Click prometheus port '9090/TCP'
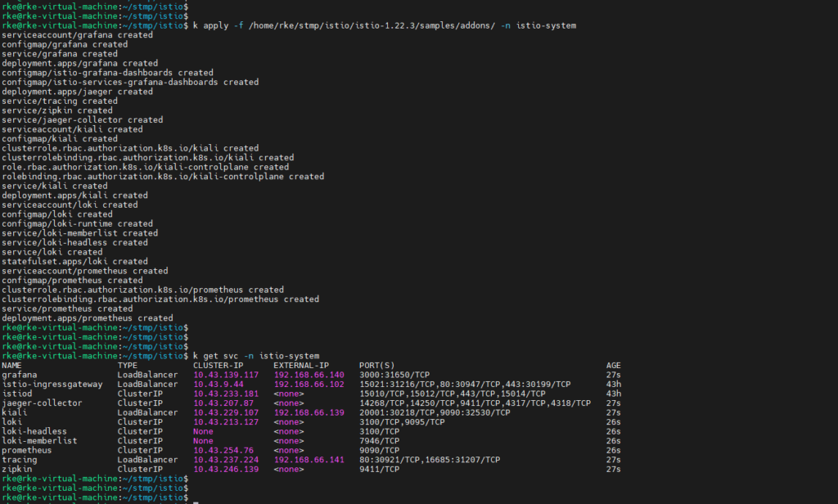Screen dimensions: 838x504 coord(380,451)
